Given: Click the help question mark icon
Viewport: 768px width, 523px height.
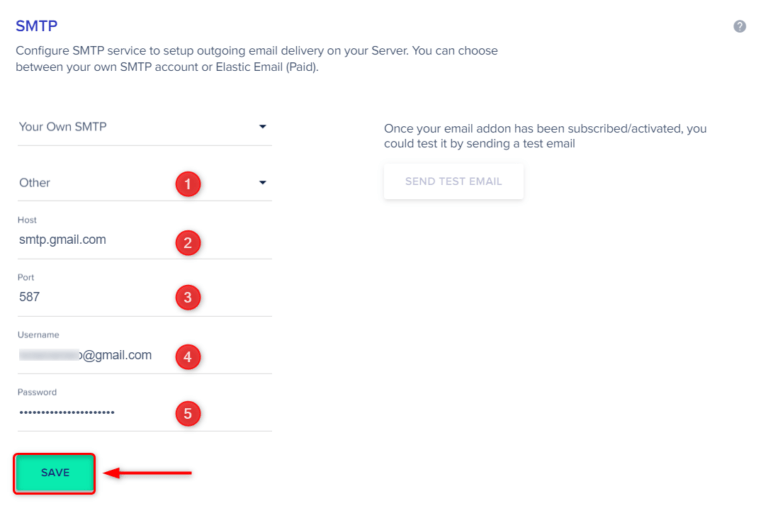Looking at the screenshot, I should point(740,26).
